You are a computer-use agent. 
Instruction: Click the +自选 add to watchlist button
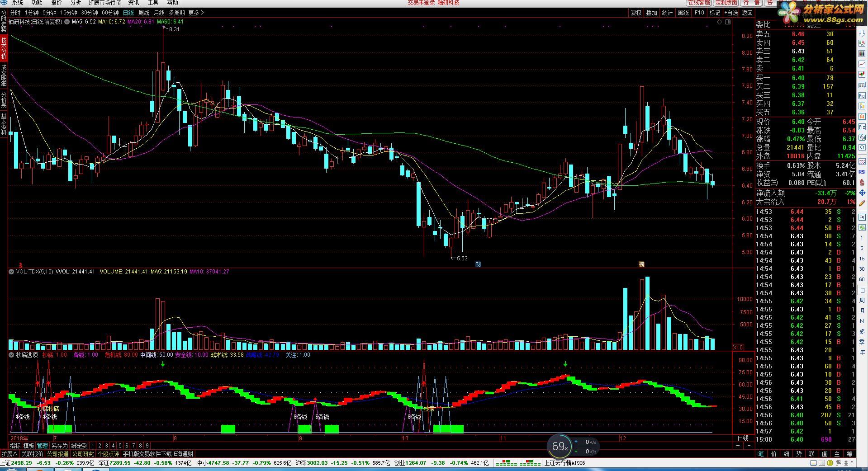tap(730, 13)
